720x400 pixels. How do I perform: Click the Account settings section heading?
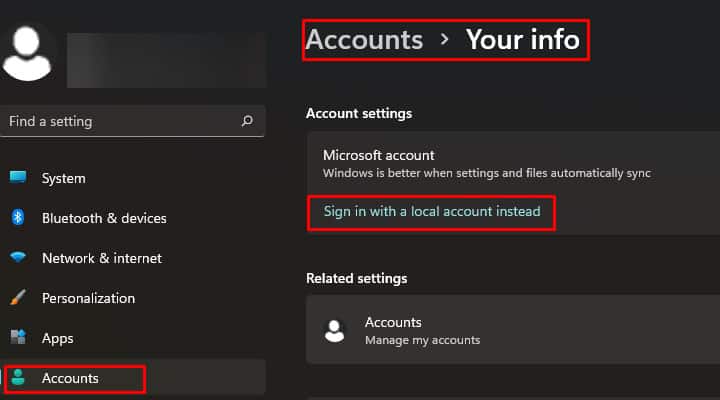pyautogui.click(x=359, y=113)
